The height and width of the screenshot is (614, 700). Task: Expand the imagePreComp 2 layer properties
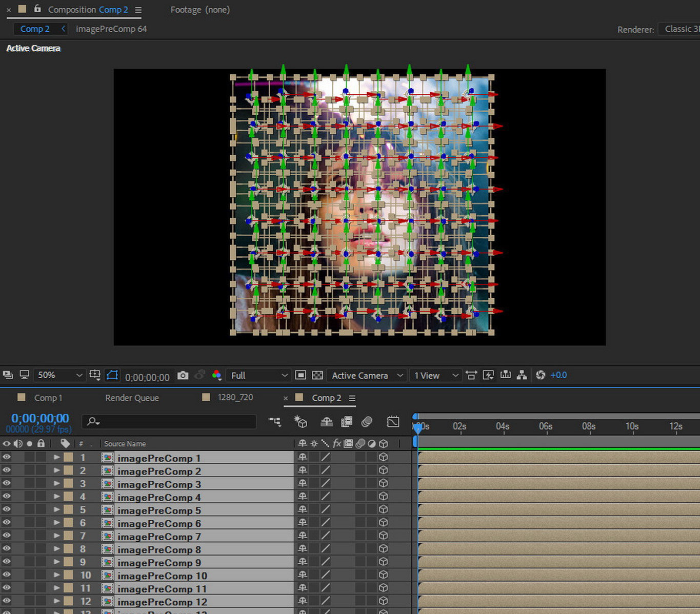pos(56,470)
